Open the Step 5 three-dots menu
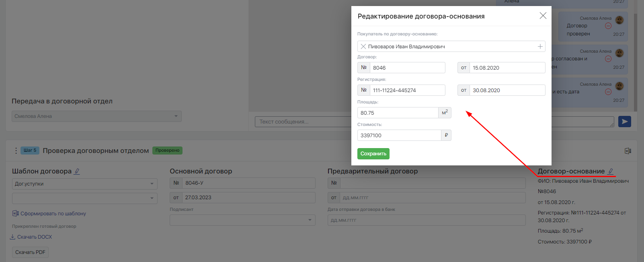The width and height of the screenshot is (644, 262). pyautogui.click(x=16, y=151)
